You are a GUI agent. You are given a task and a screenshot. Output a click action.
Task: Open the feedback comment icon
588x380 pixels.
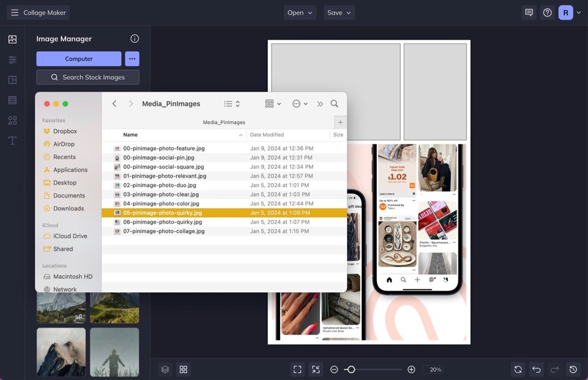(529, 12)
